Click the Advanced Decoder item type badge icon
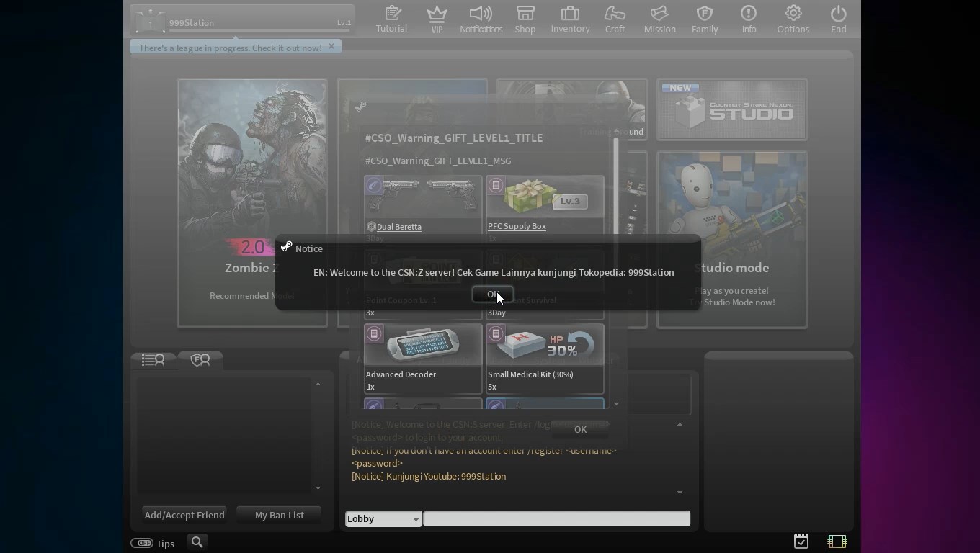The image size is (980, 553). point(374,333)
